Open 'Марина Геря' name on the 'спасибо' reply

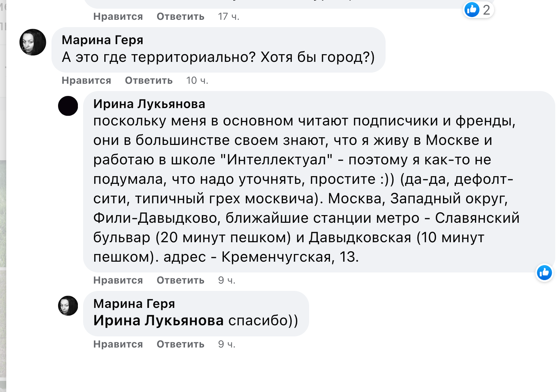tap(134, 304)
